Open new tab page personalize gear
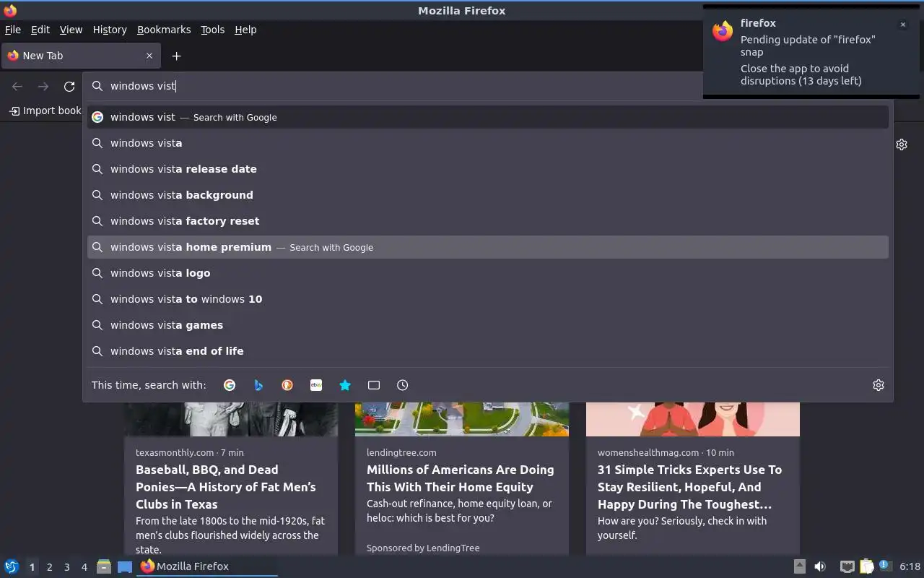This screenshot has width=924, height=578. 902,144
